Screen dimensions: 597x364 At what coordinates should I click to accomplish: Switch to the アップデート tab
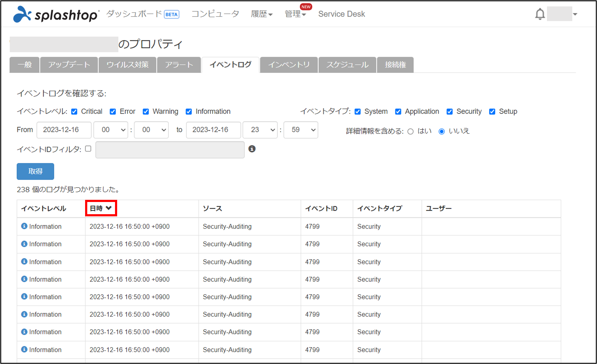[69, 65]
